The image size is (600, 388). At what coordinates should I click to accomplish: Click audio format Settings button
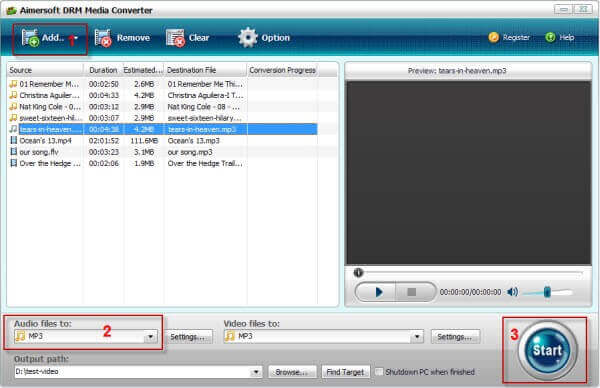click(x=187, y=337)
